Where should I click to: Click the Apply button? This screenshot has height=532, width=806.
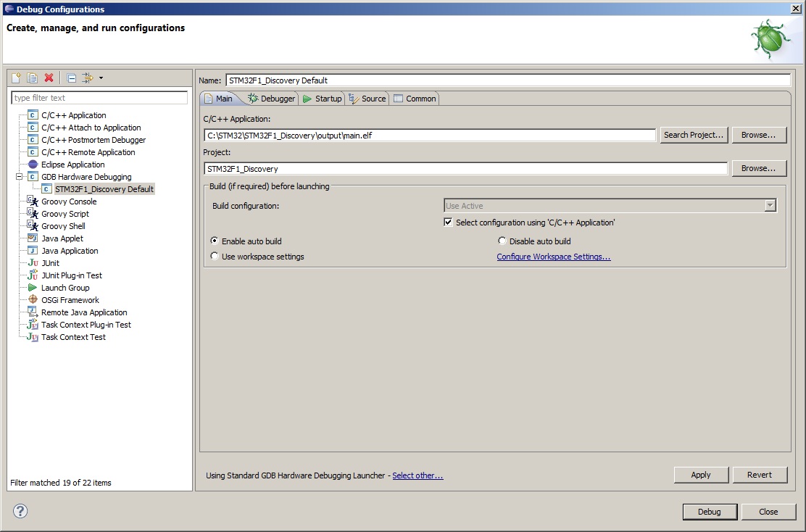pos(701,475)
